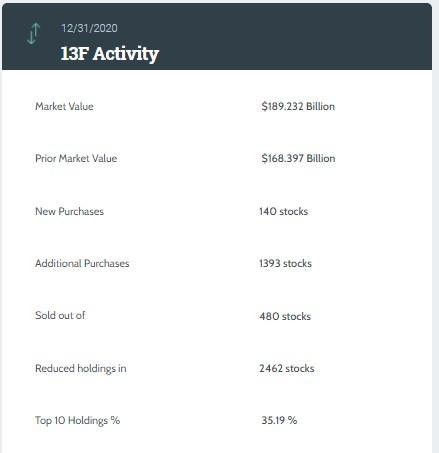
Task: Open the 480 stocks count
Action: (x=285, y=316)
